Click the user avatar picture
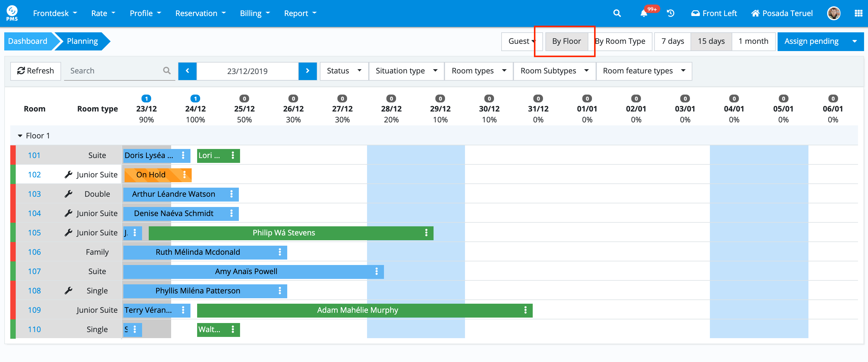Image resolution: width=868 pixels, height=362 pixels. pos(833,14)
